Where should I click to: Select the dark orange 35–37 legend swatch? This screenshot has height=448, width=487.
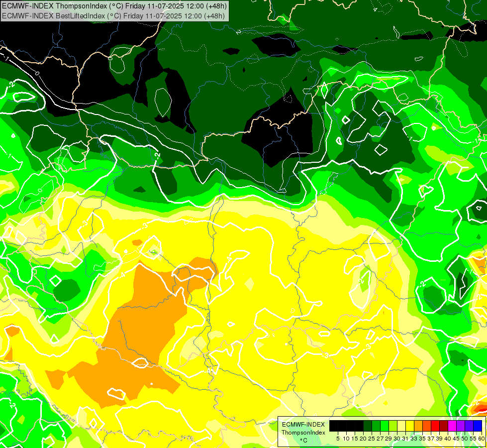pos(427,426)
